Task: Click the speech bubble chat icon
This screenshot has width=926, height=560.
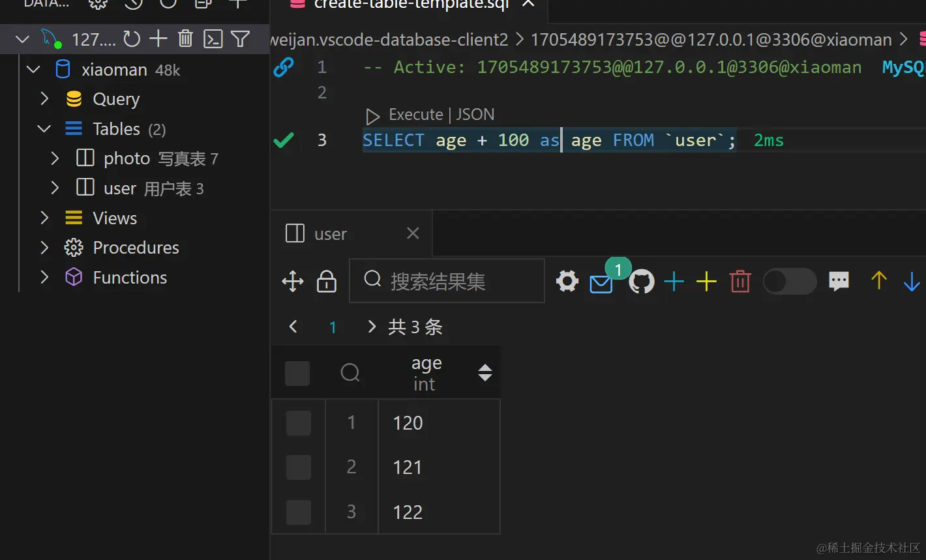Action: [x=839, y=281]
